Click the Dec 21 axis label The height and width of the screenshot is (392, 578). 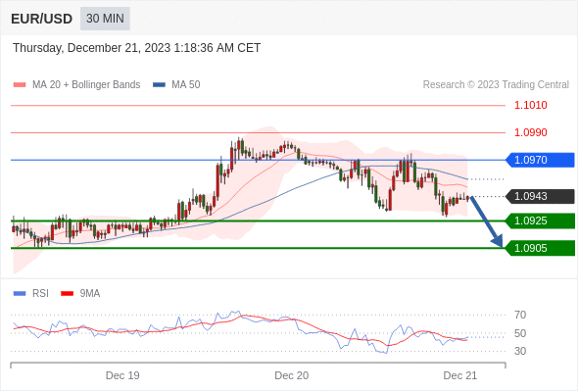coord(460,375)
